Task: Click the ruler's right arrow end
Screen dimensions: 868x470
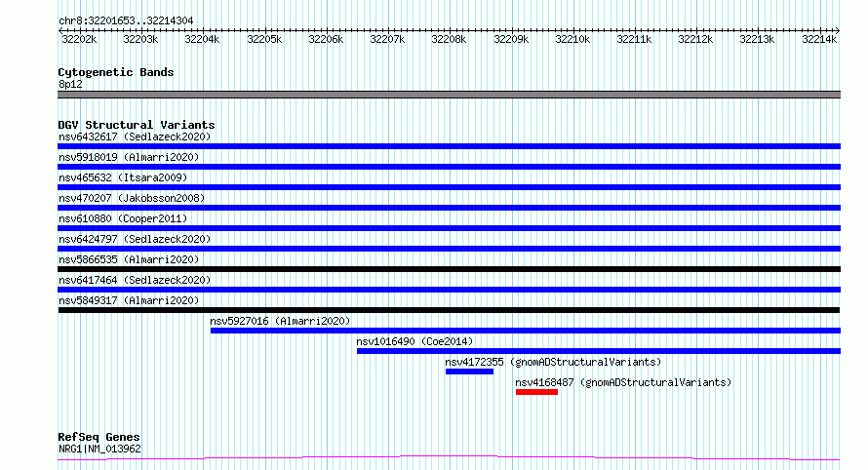Action: (837, 30)
